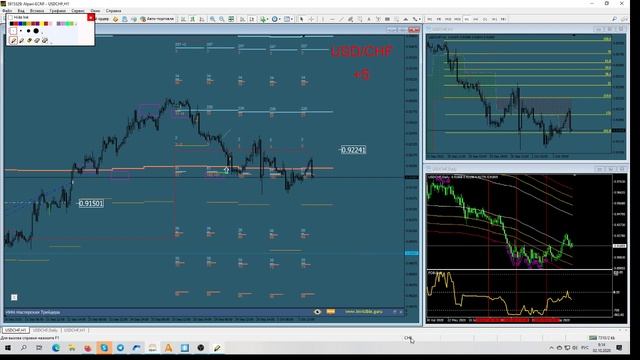Click the 0.91501 price label

(x=91, y=203)
